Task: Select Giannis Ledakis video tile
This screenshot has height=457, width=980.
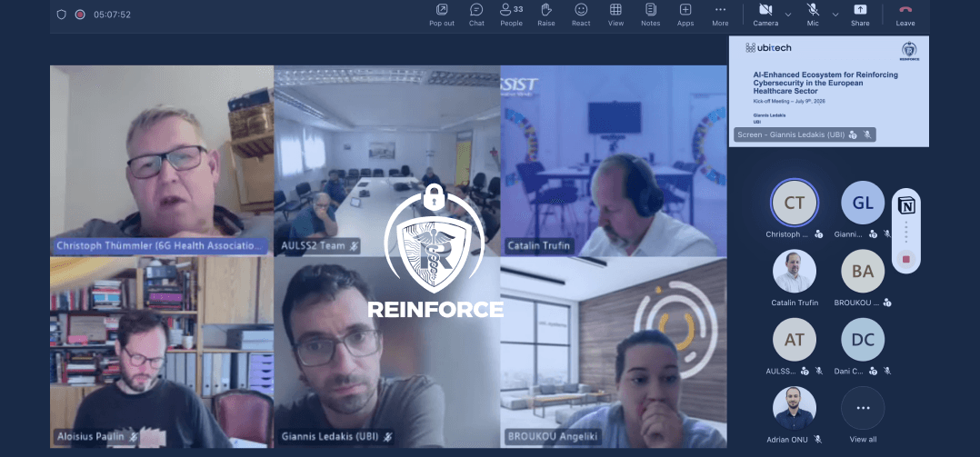Action: click(x=387, y=353)
